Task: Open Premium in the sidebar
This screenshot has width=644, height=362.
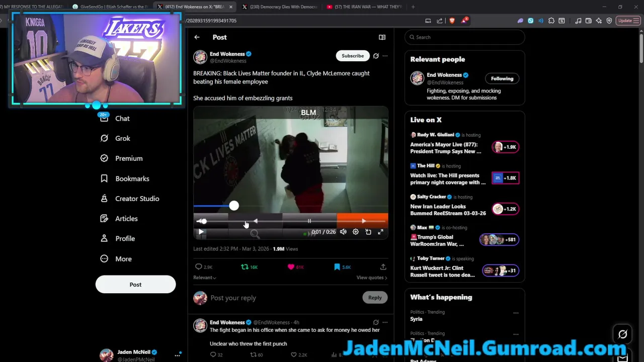Action: [x=121, y=158]
